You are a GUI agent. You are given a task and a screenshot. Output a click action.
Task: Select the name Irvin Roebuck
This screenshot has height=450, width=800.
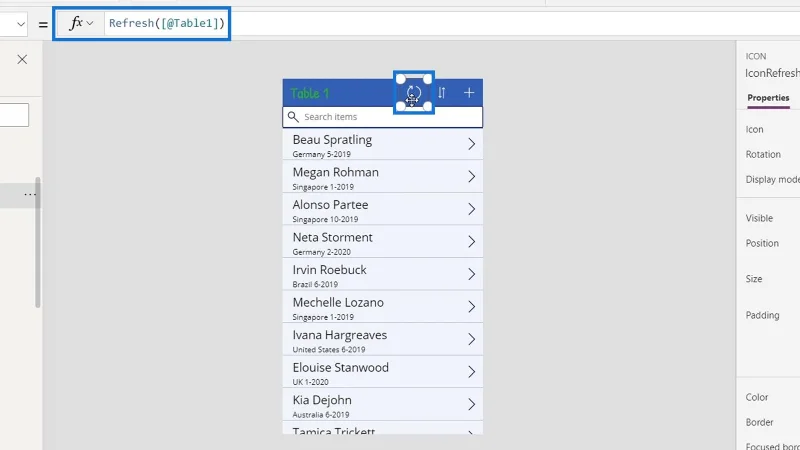pyautogui.click(x=330, y=270)
